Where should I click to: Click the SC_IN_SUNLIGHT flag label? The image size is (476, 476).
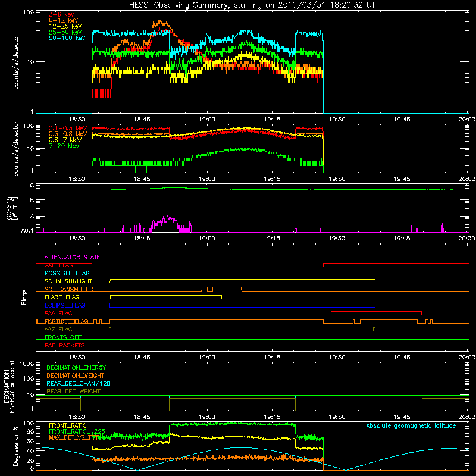point(68,281)
